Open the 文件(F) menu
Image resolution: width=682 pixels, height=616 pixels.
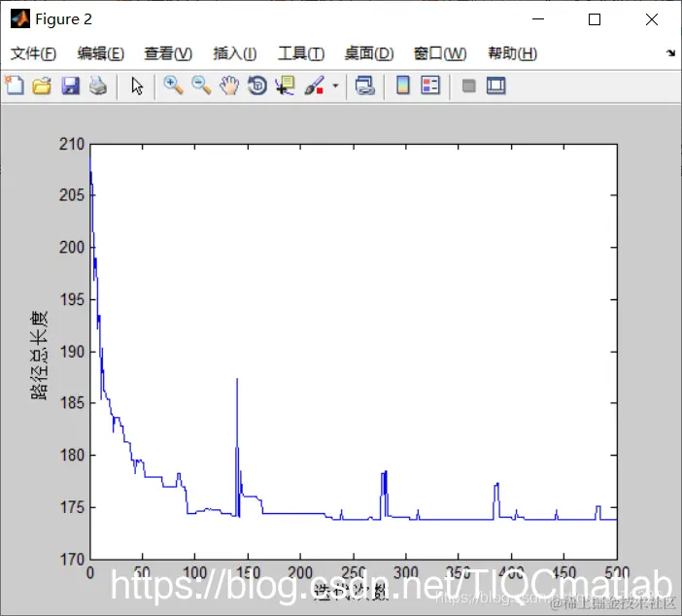coord(33,53)
